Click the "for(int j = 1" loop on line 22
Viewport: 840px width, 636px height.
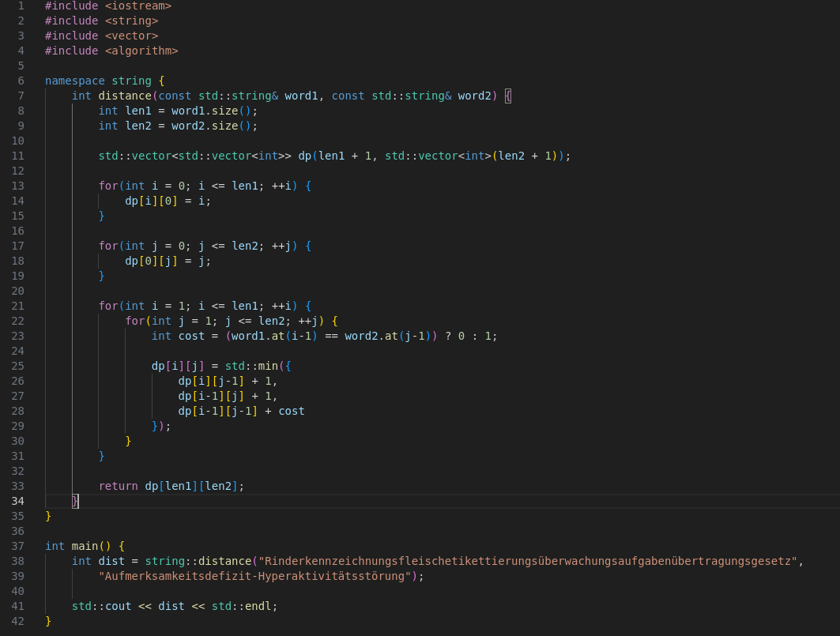pyautogui.click(x=168, y=321)
